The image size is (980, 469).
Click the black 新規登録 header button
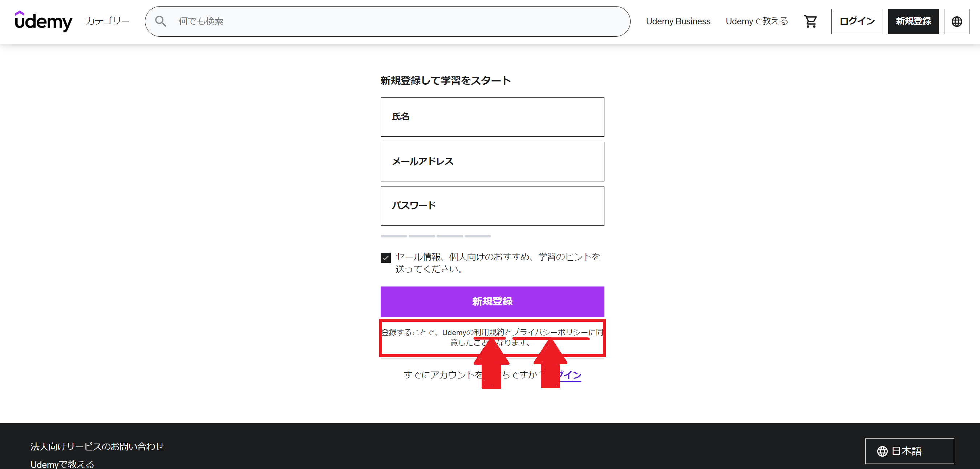913,21
